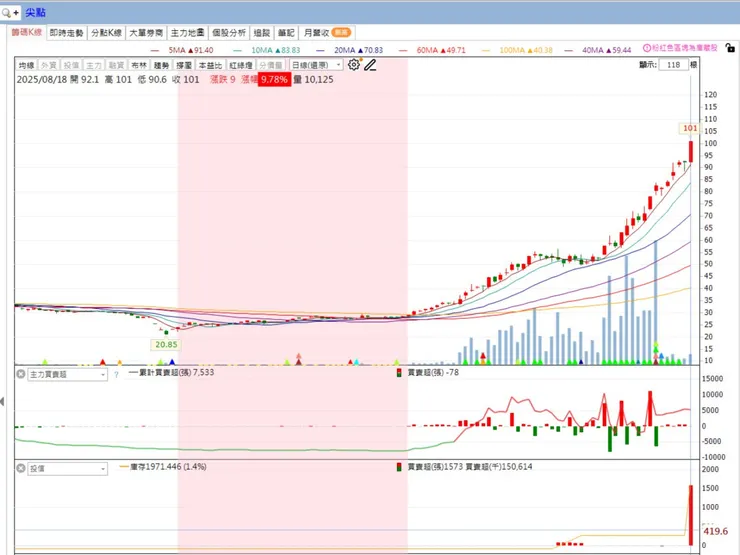Open the 大量券商 tab
The width and height of the screenshot is (740, 555).
tap(146, 33)
